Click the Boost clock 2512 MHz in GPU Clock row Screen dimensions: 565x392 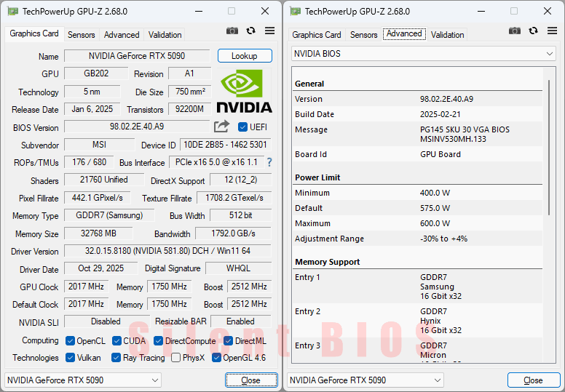[249, 287]
